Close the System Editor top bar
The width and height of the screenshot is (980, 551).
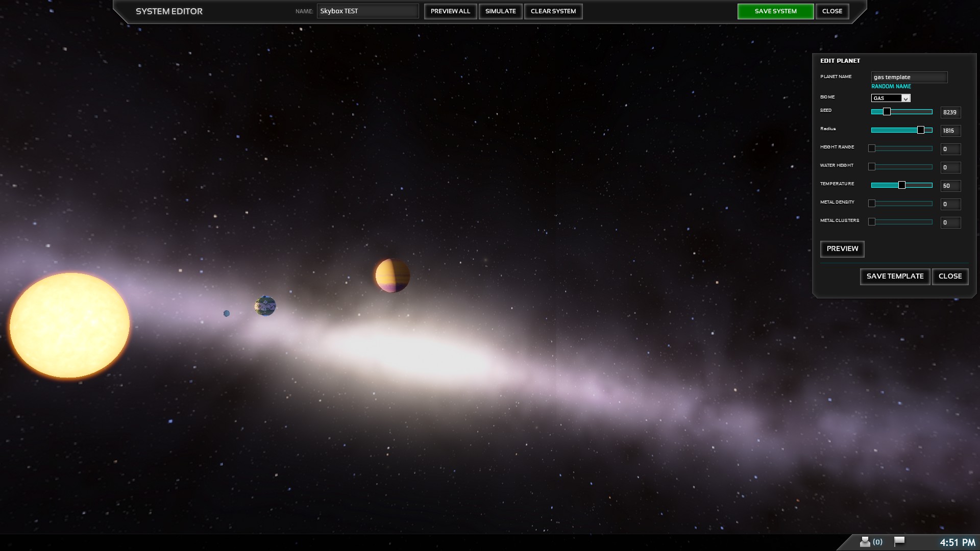click(x=832, y=11)
